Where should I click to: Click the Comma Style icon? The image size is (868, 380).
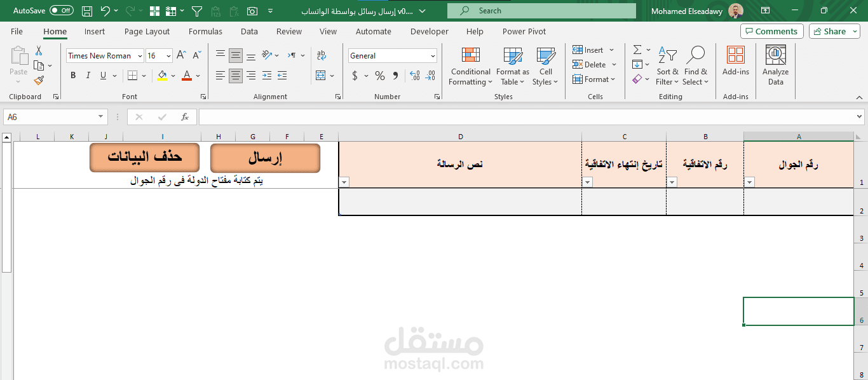(x=395, y=75)
